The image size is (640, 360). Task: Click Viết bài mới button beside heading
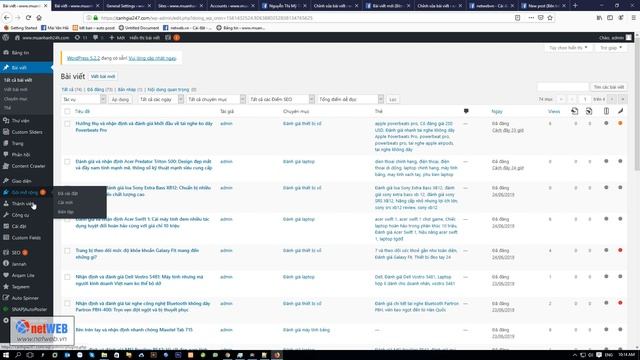tap(103, 76)
